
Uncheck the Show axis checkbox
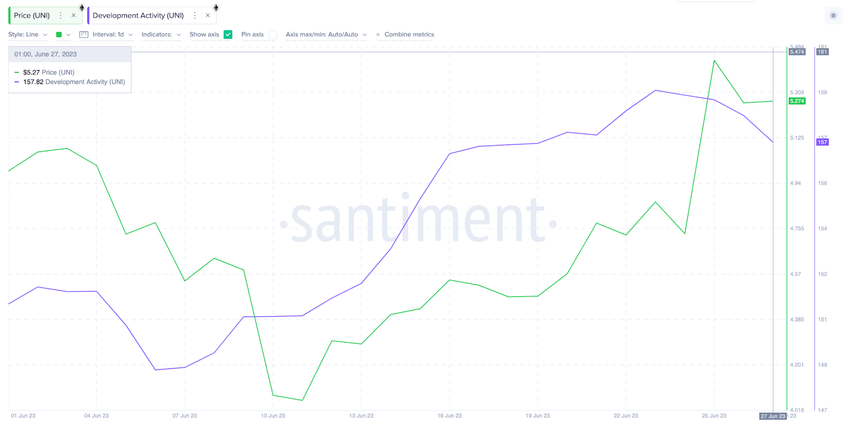click(x=228, y=35)
